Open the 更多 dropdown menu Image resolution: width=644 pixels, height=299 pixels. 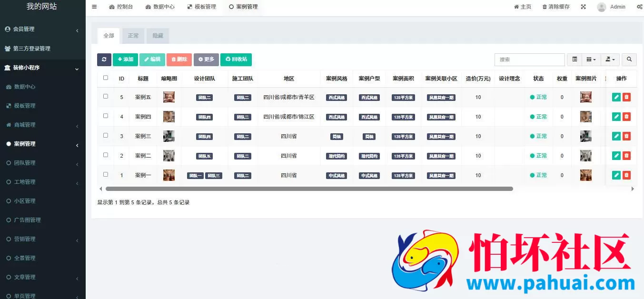pyautogui.click(x=206, y=60)
